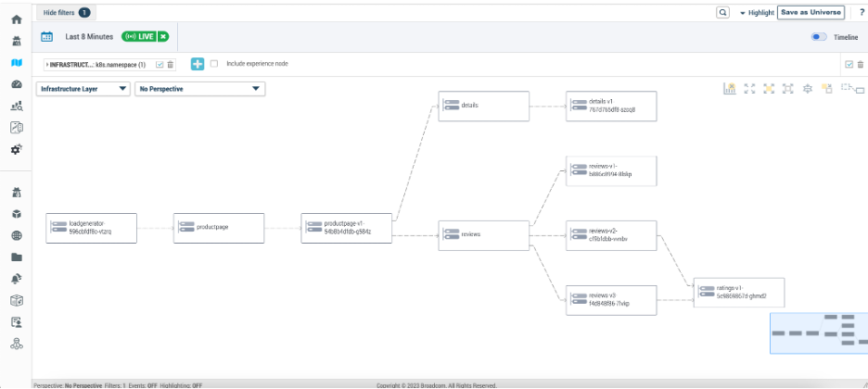Open the No Perspective dropdown
868x389 pixels.
coord(199,89)
